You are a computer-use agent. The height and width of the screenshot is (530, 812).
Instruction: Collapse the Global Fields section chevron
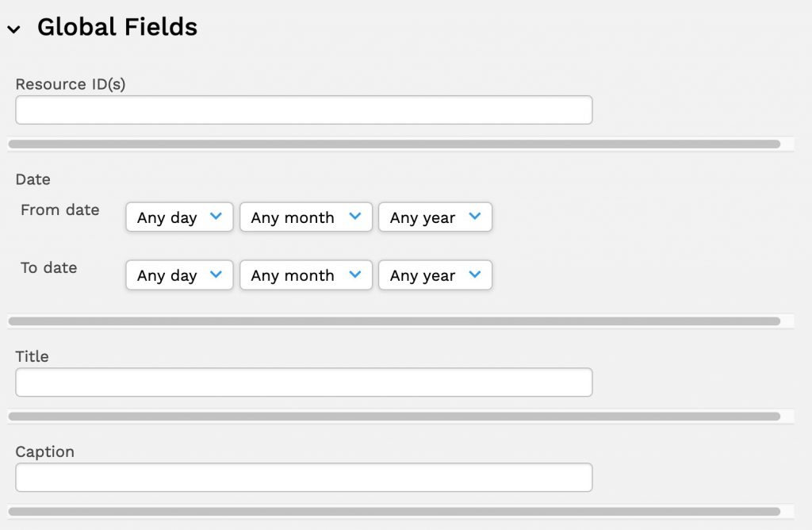[13, 29]
